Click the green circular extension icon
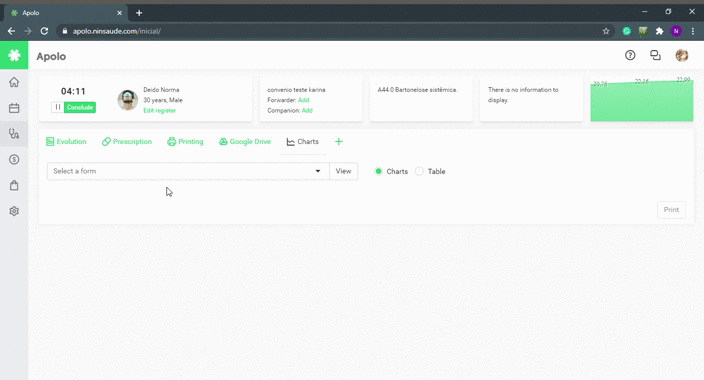This screenshot has width=704, height=380. pyautogui.click(x=626, y=31)
